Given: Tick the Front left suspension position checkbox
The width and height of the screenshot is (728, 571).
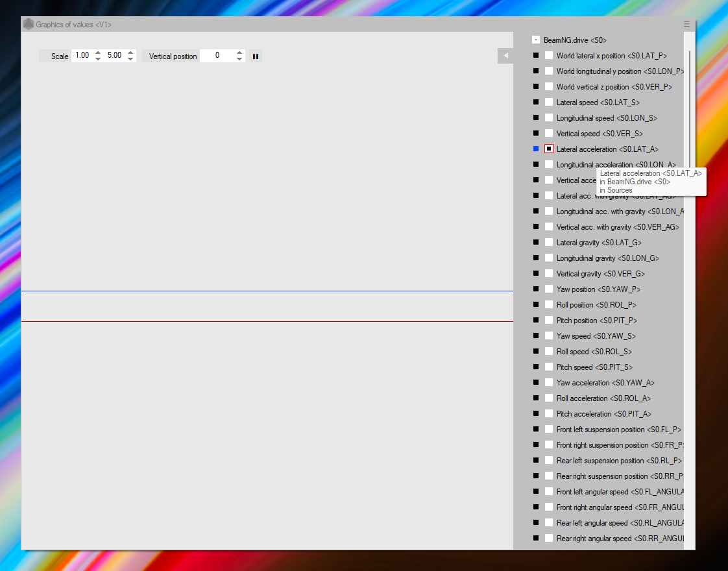Looking at the screenshot, I should point(549,429).
